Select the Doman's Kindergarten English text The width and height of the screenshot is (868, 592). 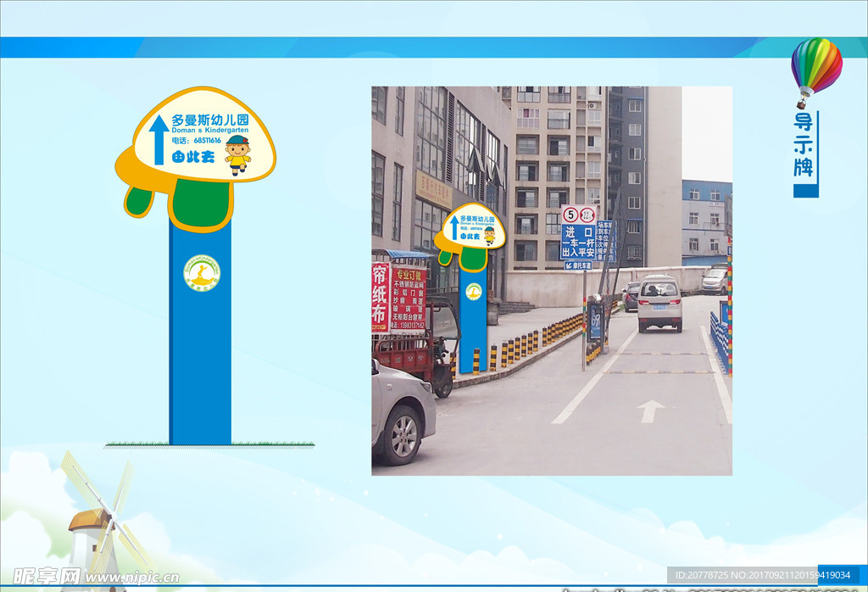pos(209,131)
